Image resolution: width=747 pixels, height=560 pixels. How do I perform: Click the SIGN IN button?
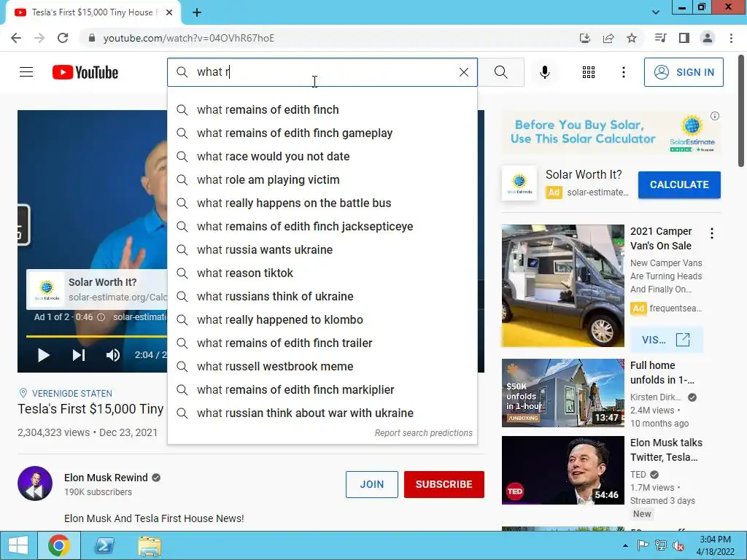pos(684,72)
